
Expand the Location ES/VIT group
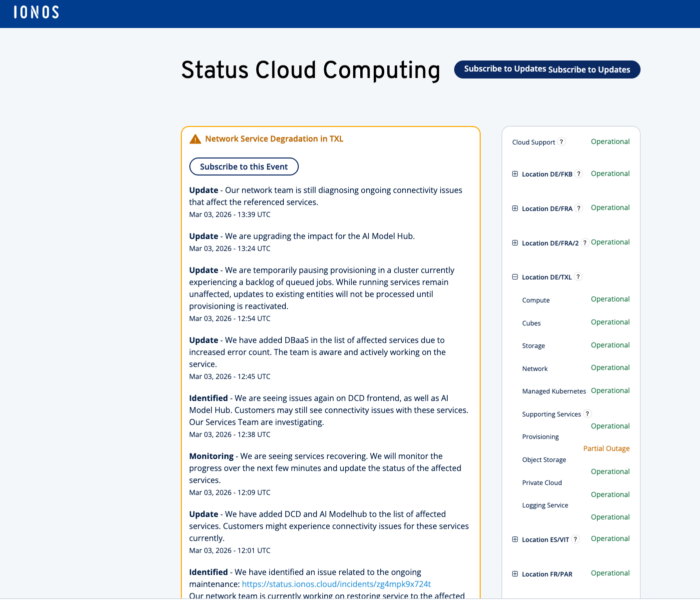click(x=515, y=539)
